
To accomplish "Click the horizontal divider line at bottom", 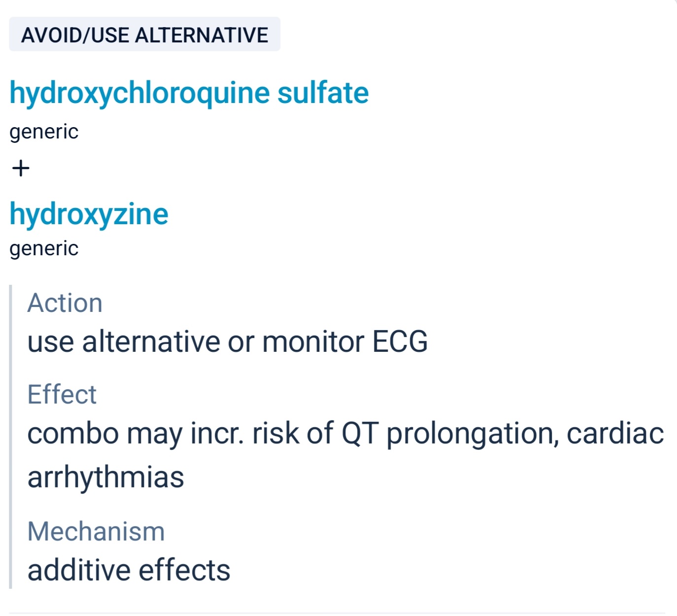I will coord(338,613).
